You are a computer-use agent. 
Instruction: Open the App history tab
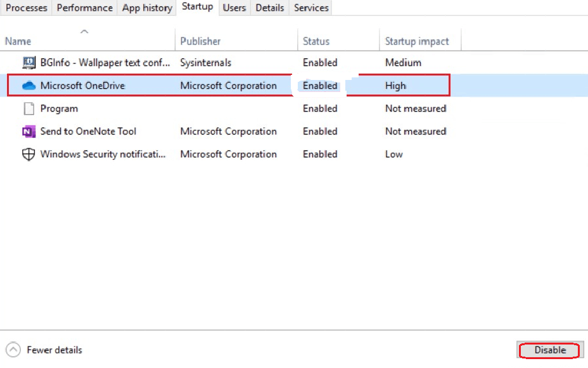[x=147, y=8]
